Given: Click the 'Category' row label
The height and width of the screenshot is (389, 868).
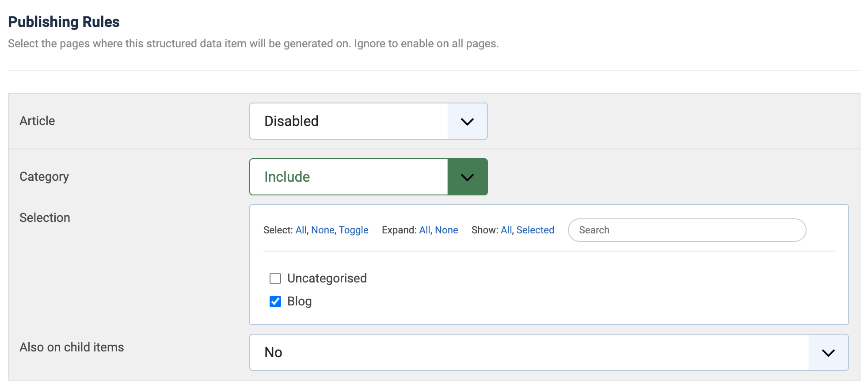Looking at the screenshot, I should (x=44, y=177).
